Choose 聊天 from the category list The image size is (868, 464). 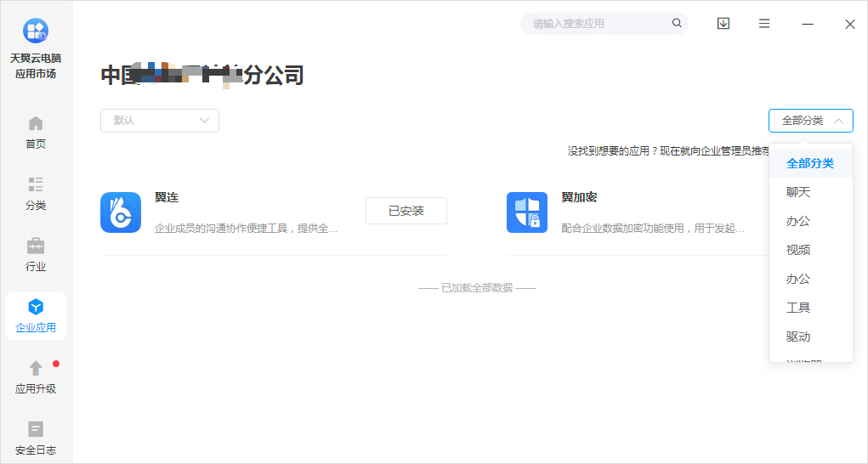point(798,192)
